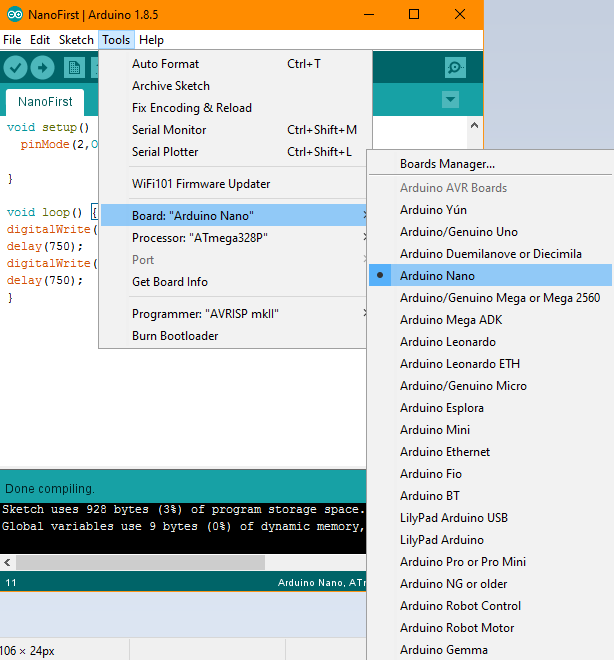Screen dimensions: 614x660
Task: Select Arduino Gemma board
Action: click(490, 650)
